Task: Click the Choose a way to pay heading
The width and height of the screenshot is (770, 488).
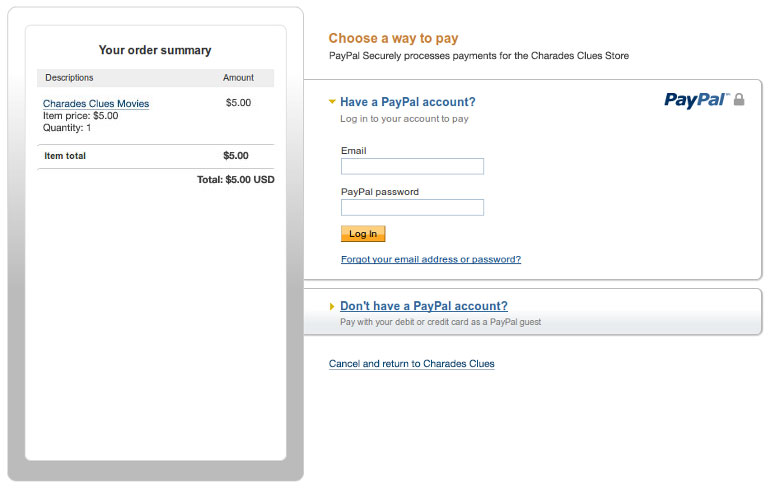Action: pyautogui.click(x=393, y=38)
